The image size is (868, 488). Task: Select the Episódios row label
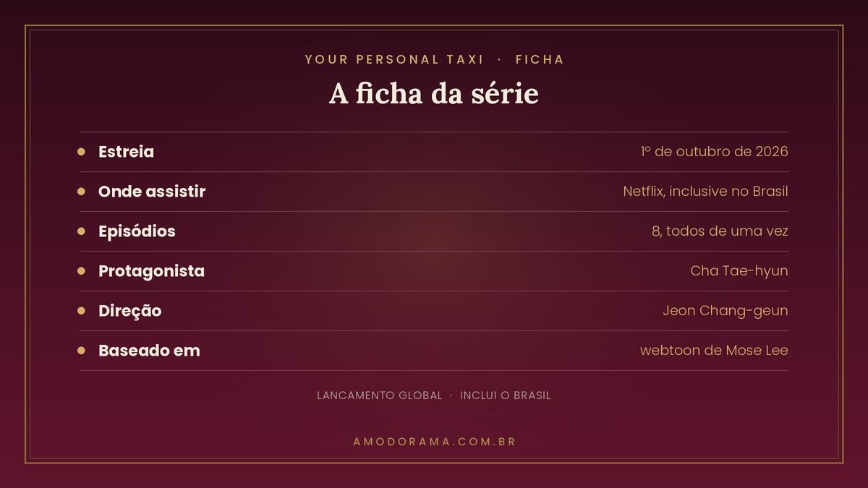pos(137,231)
